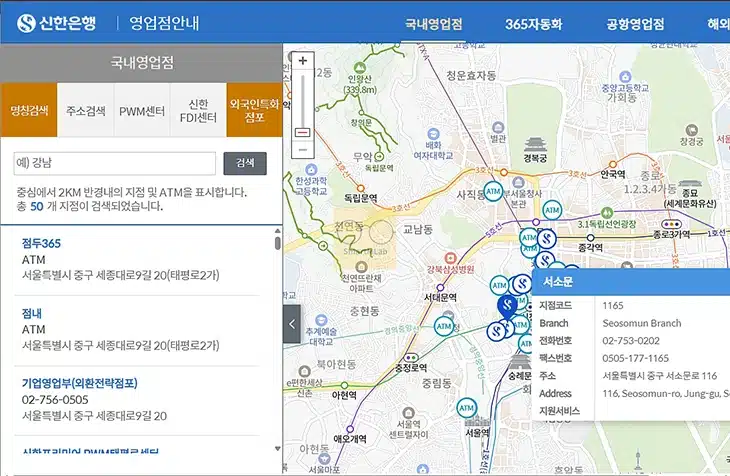730x476 pixels.
Task: Open 공항영업점 in top navigation
Action: click(635, 24)
